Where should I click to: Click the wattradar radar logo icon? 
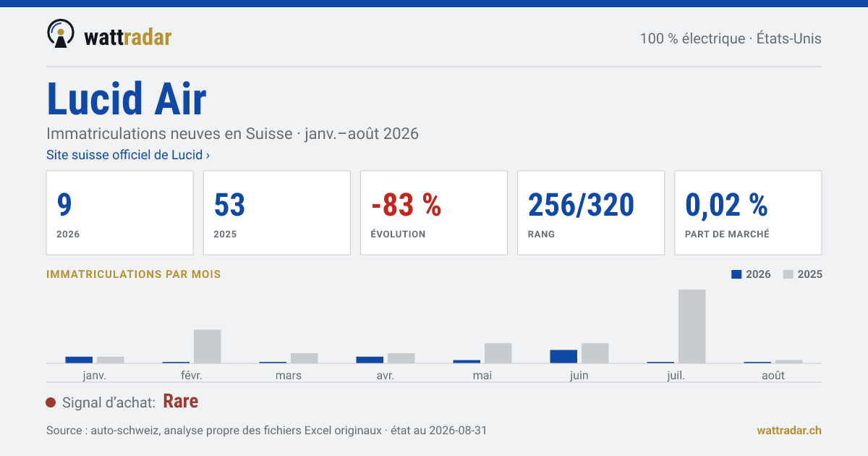pos(61,34)
